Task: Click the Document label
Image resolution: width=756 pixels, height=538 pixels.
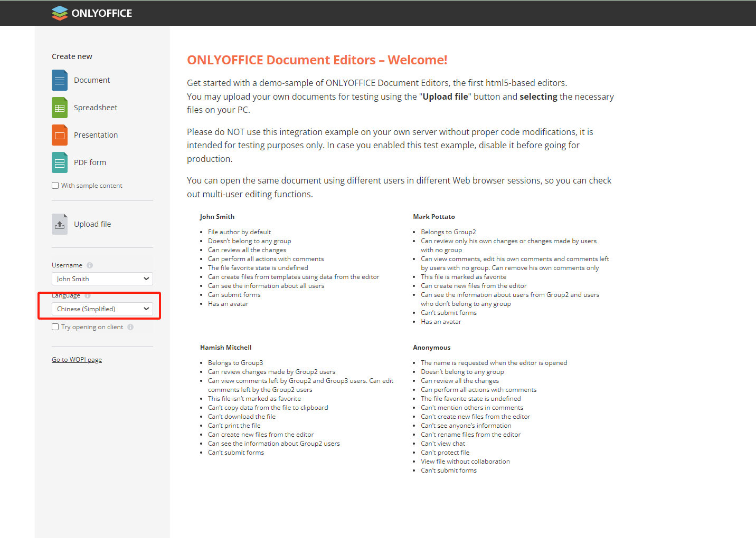Action: pyautogui.click(x=92, y=80)
